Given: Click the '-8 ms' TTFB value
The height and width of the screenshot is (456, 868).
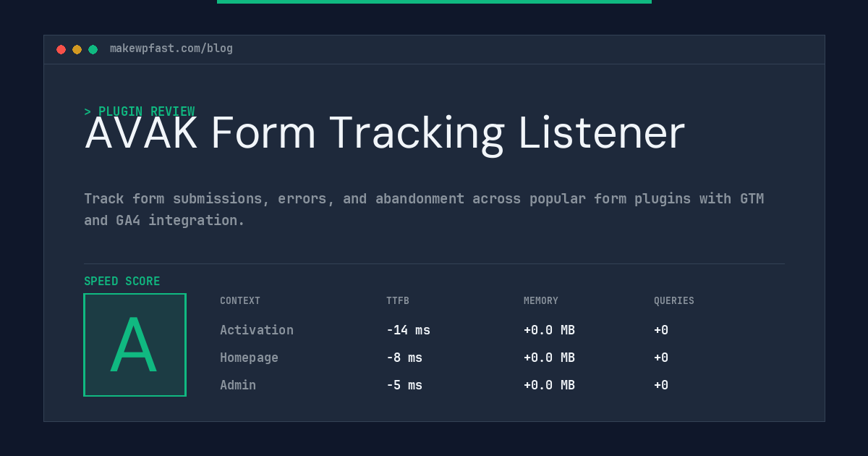Looking at the screenshot, I should pos(404,358).
